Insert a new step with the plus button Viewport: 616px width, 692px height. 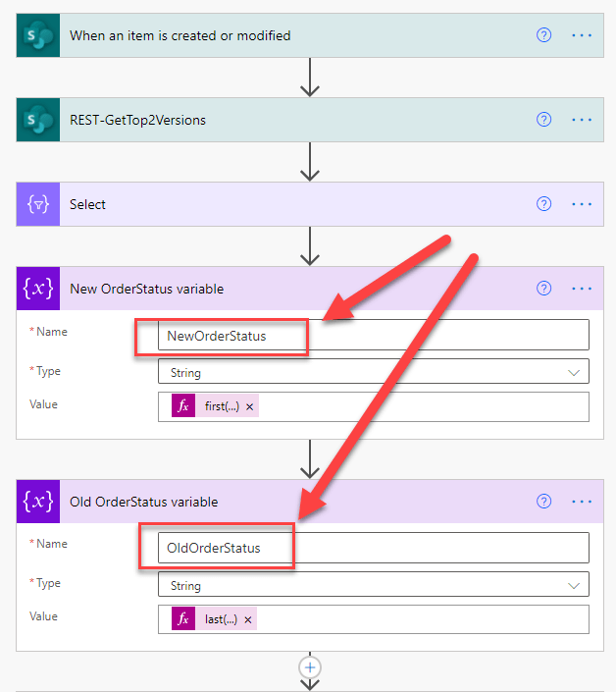click(310, 666)
